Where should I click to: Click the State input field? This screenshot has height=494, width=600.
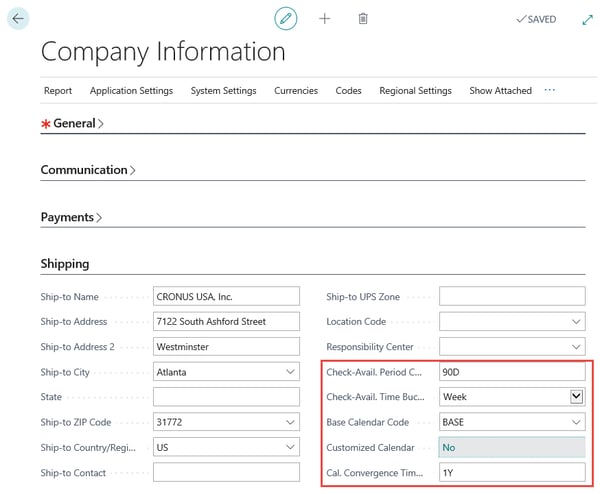click(226, 397)
